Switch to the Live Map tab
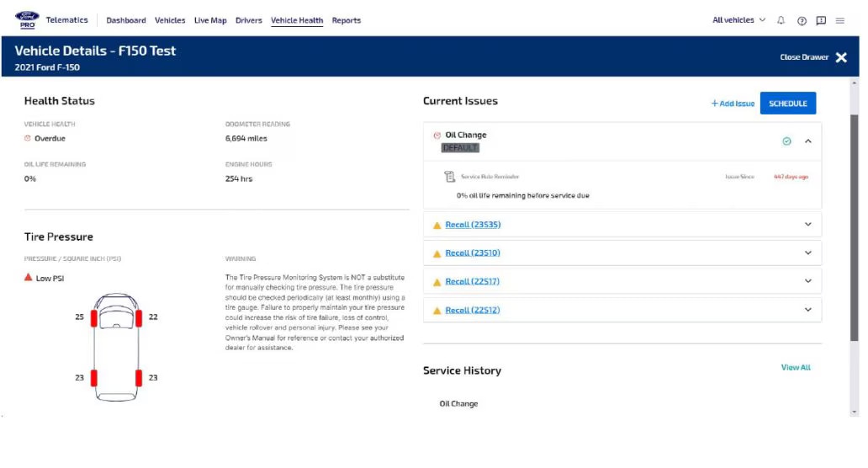The height and width of the screenshot is (468, 868). coord(210,20)
